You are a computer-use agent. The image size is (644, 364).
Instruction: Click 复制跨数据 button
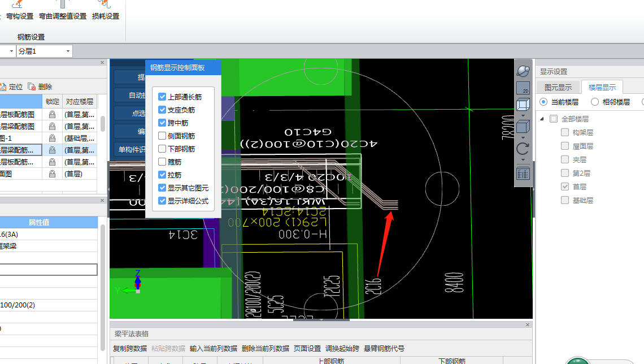coord(130,348)
